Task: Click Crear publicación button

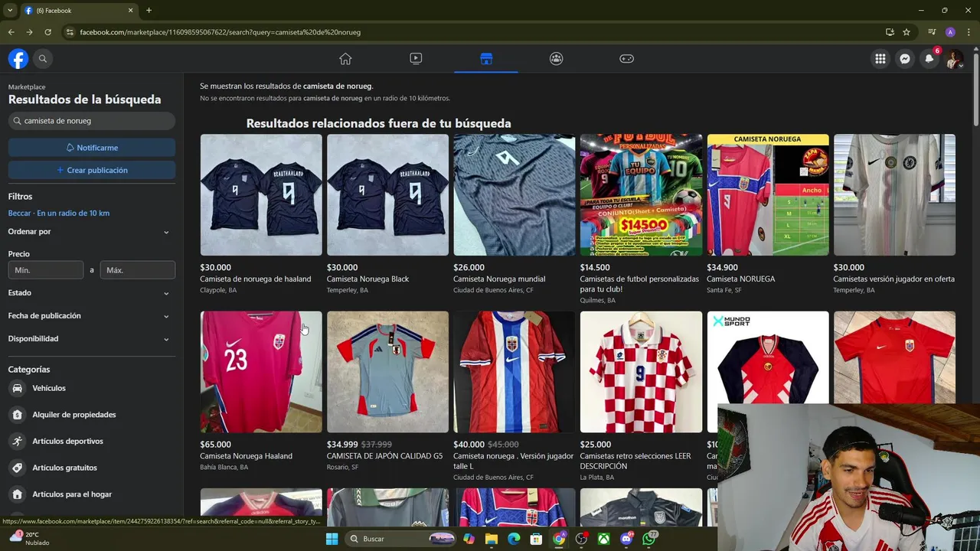Action: 92,170
